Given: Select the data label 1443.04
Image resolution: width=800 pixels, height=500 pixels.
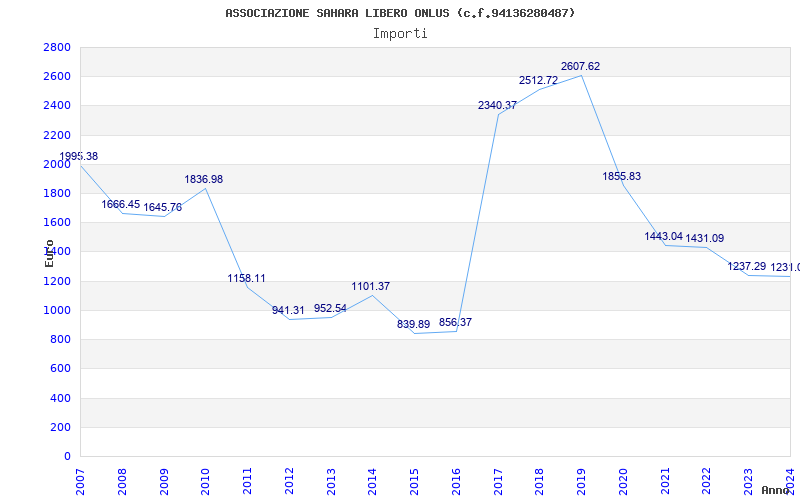Looking at the screenshot, I should [663, 236].
